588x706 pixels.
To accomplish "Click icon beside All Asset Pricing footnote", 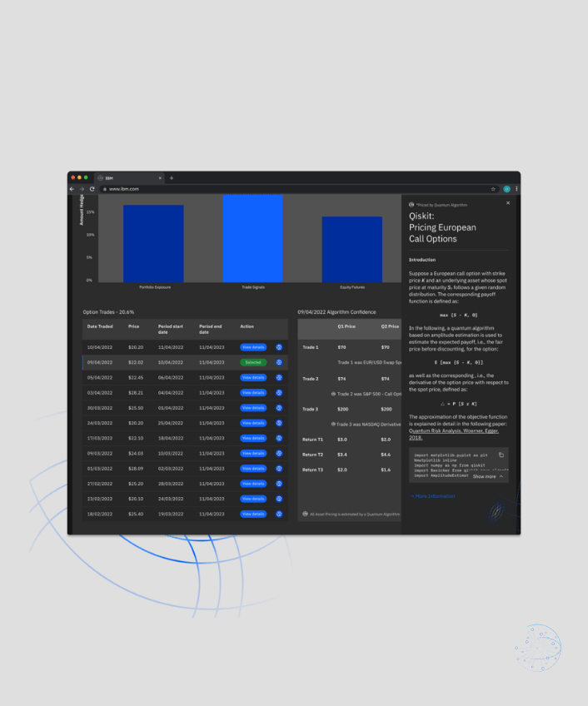I will [x=305, y=514].
